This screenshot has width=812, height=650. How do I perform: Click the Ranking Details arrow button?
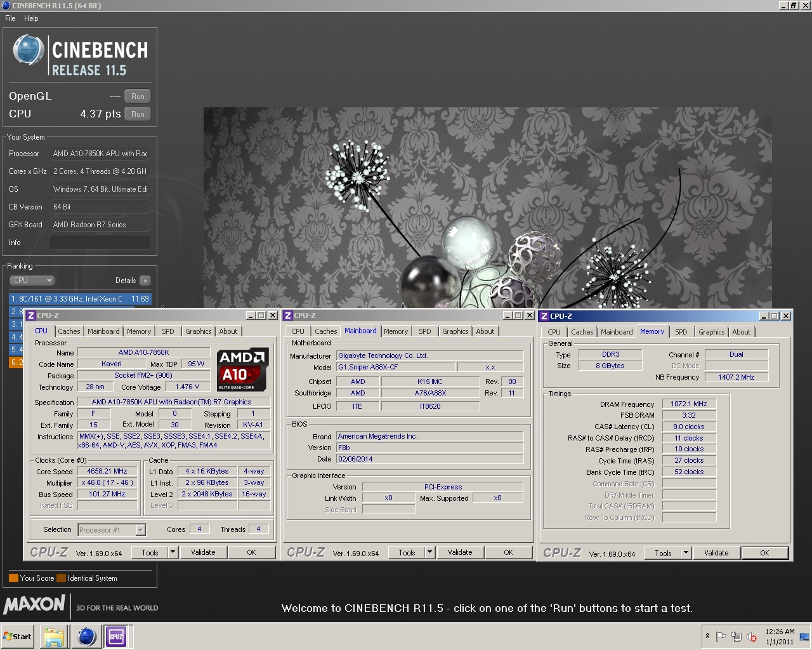pos(145,281)
